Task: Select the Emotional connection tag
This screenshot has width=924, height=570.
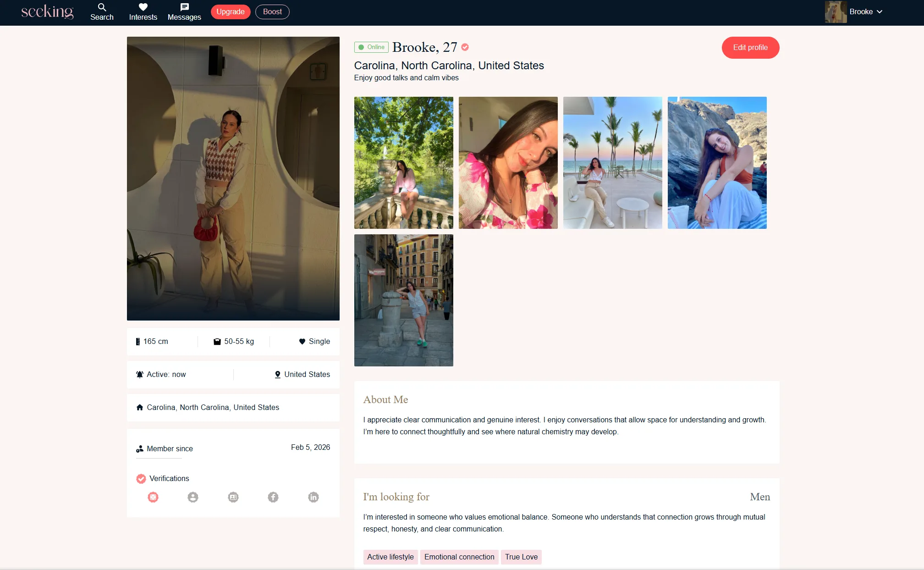Action: click(x=459, y=557)
